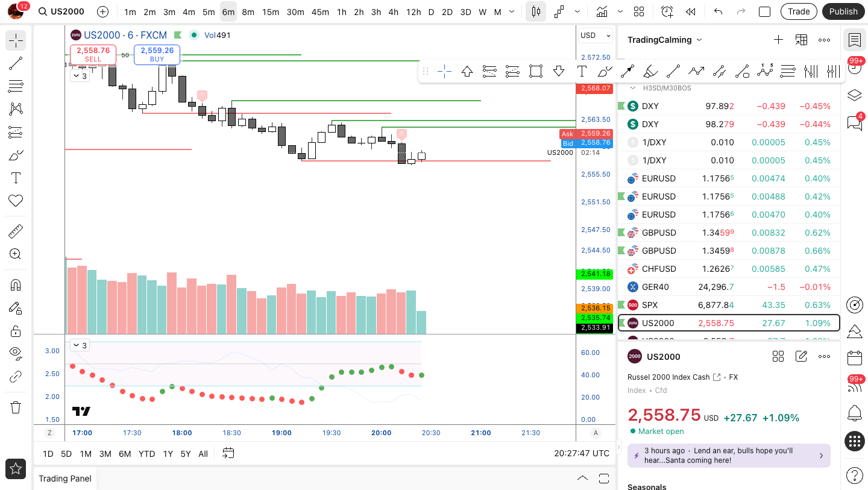Open the indicators button
This screenshot has height=490, width=868.
coord(602,11)
